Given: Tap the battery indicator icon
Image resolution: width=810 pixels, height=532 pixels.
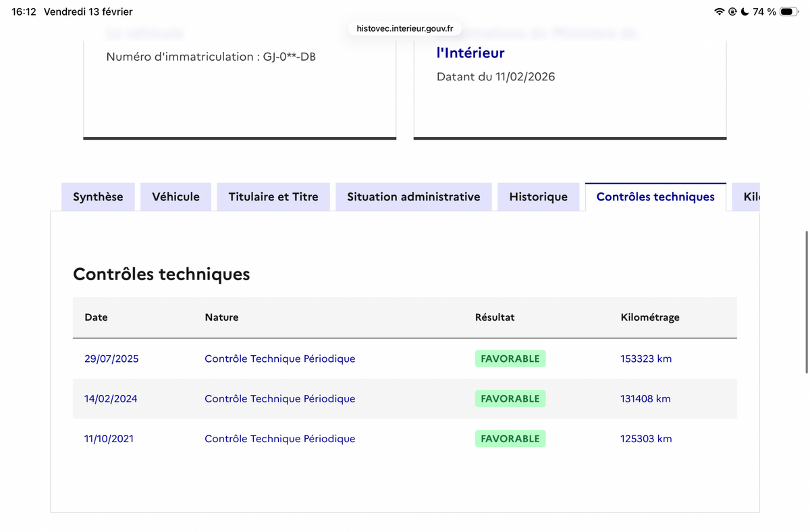Looking at the screenshot, I should (x=789, y=11).
